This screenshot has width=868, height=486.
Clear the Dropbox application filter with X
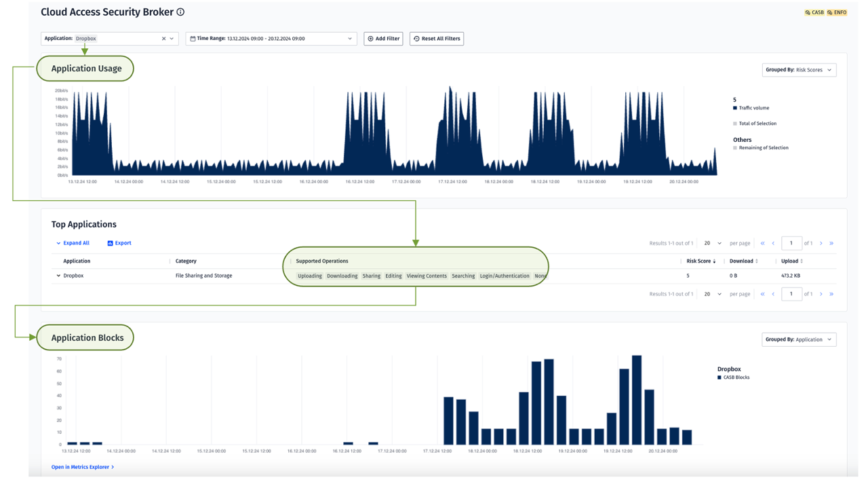(x=163, y=39)
